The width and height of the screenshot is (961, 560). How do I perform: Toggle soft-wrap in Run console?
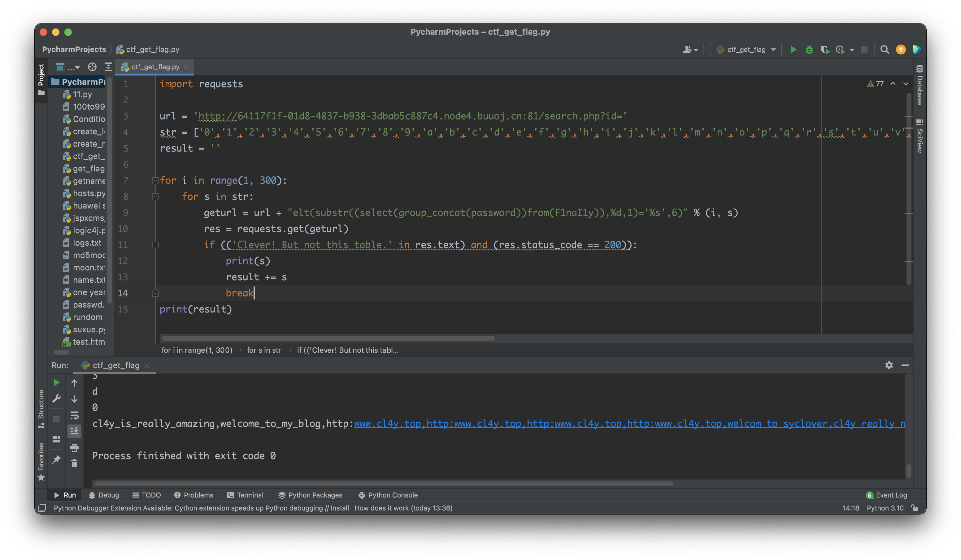click(x=74, y=415)
